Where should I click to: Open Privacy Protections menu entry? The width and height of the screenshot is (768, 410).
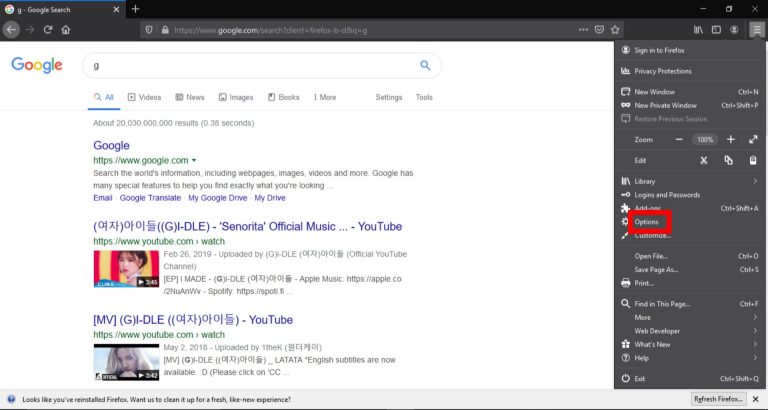690,71
